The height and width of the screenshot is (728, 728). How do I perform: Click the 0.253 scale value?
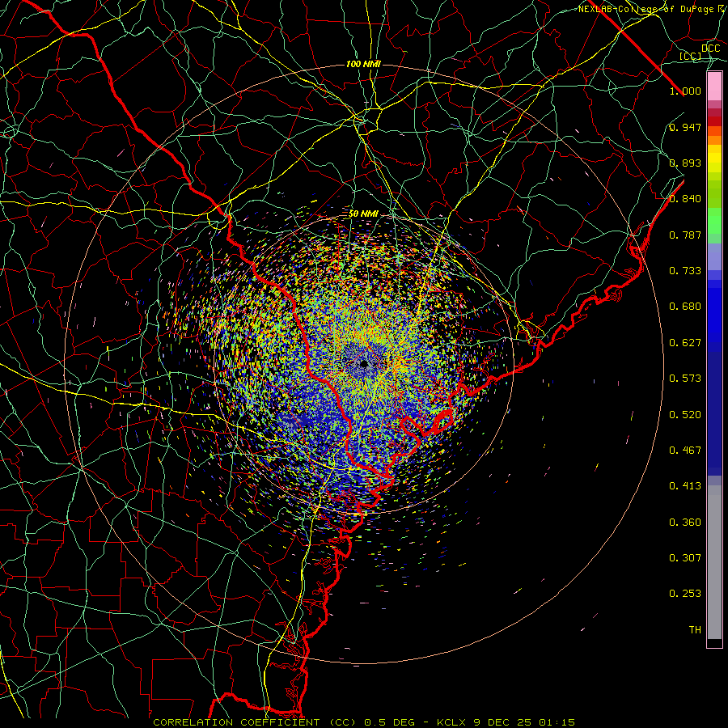click(x=685, y=594)
